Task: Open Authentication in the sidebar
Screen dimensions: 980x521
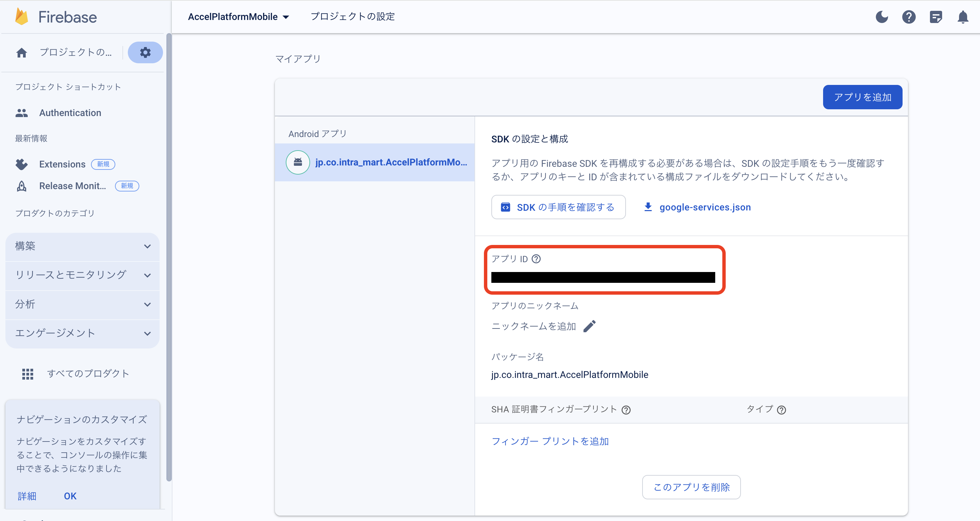Action: tap(70, 113)
